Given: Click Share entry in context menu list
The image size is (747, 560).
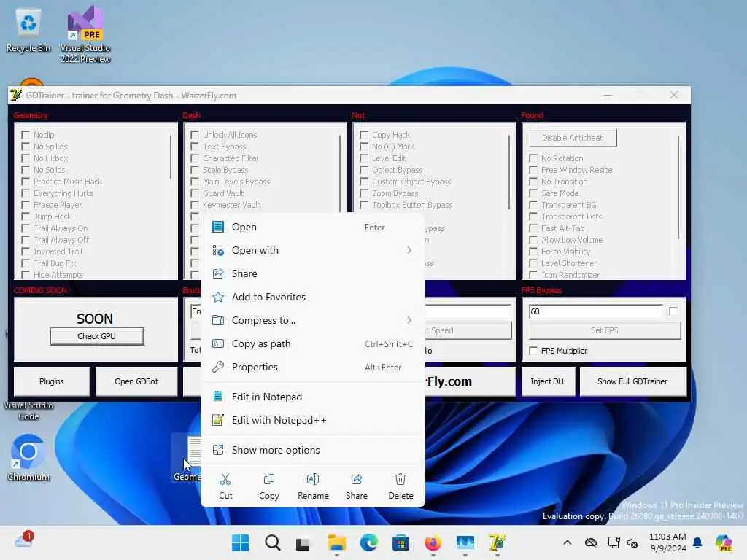Looking at the screenshot, I should coord(312,274).
